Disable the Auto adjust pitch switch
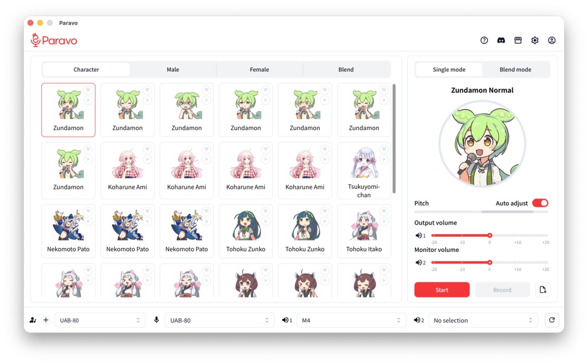This screenshot has width=588, height=364. 540,203
